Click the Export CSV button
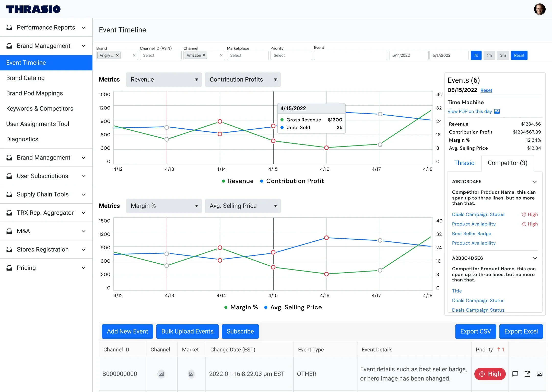Viewport: 552px width, 392px height. point(475,332)
